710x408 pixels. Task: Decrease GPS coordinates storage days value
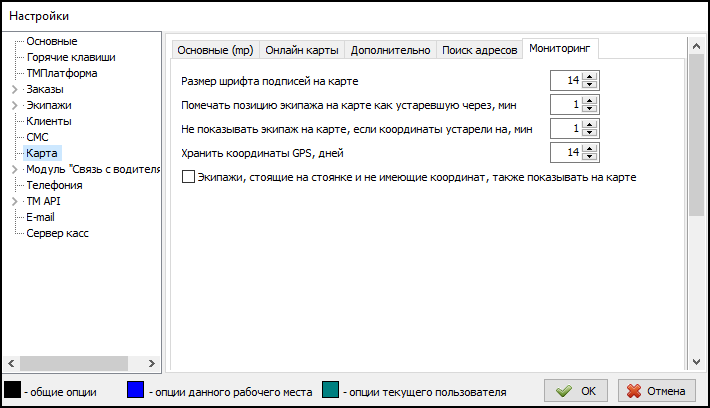591,157
